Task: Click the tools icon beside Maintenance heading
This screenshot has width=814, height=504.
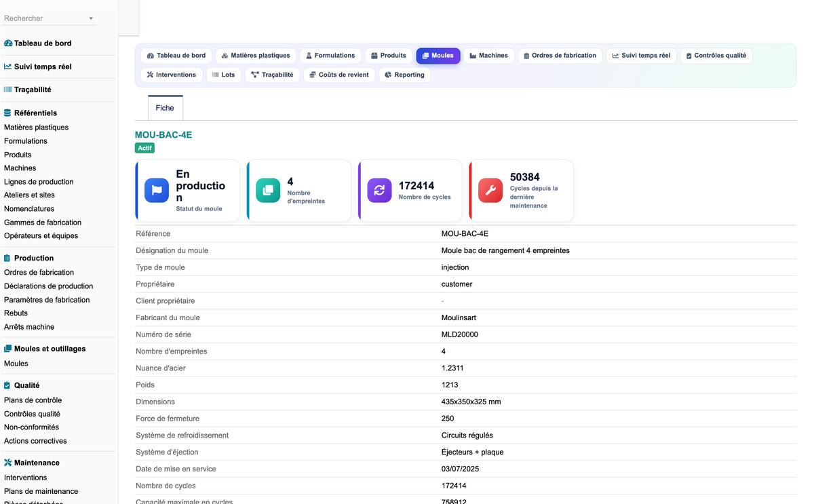Action: tap(8, 463)
